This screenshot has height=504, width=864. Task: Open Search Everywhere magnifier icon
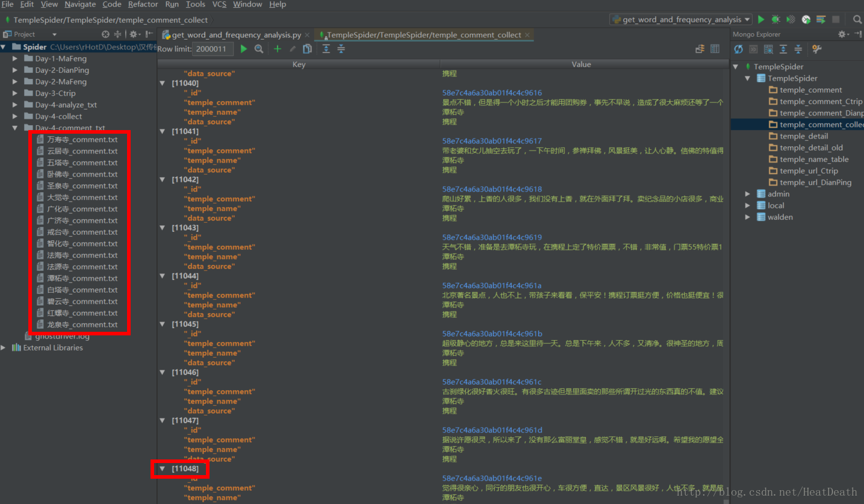[x=857, y=19]
